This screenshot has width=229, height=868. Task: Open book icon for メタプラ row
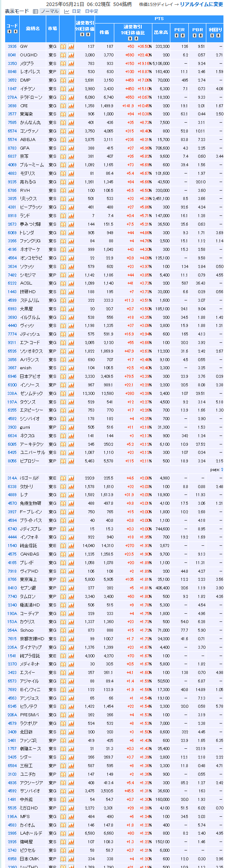[x=63, y=63]
